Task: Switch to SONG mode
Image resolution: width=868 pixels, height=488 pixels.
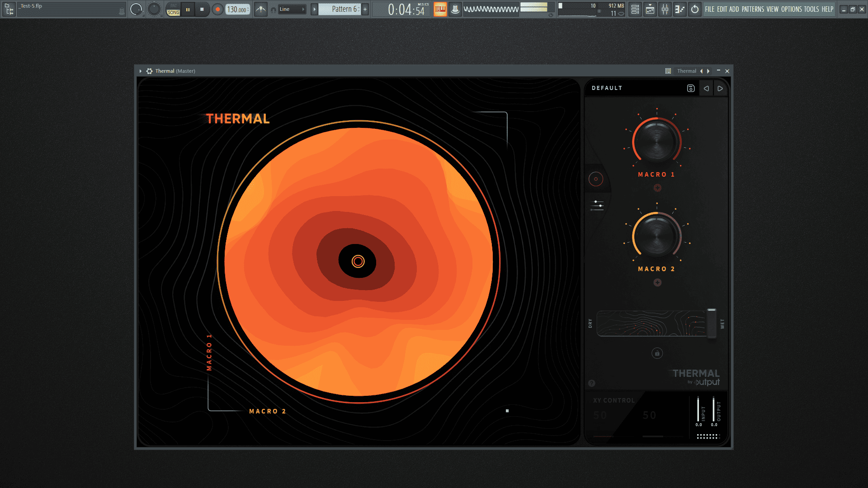Action: (x=174, y=13)
